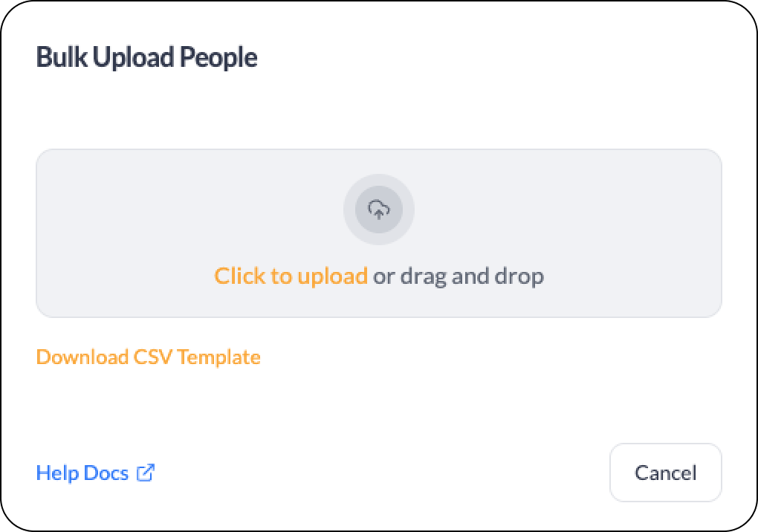Click the cloud upload icon
Screen dimensions: 758x532
pyautogui.click(x=378, y=210)
